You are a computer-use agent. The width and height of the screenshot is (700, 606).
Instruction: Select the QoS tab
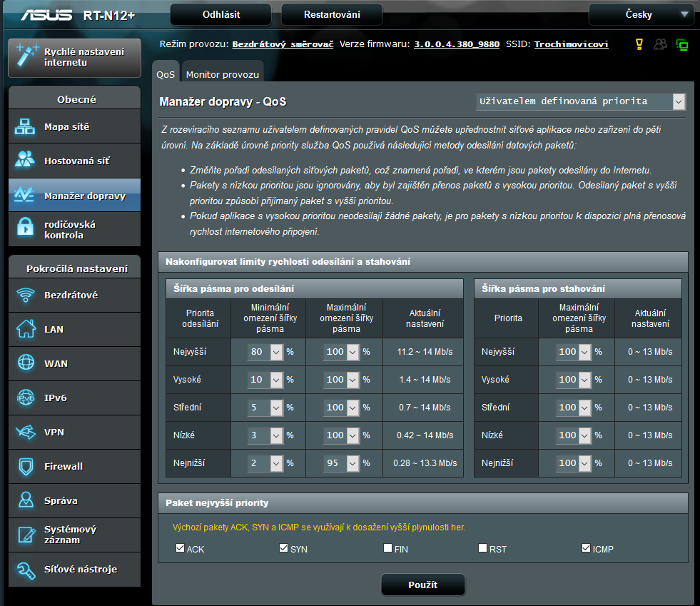[166, 74]
